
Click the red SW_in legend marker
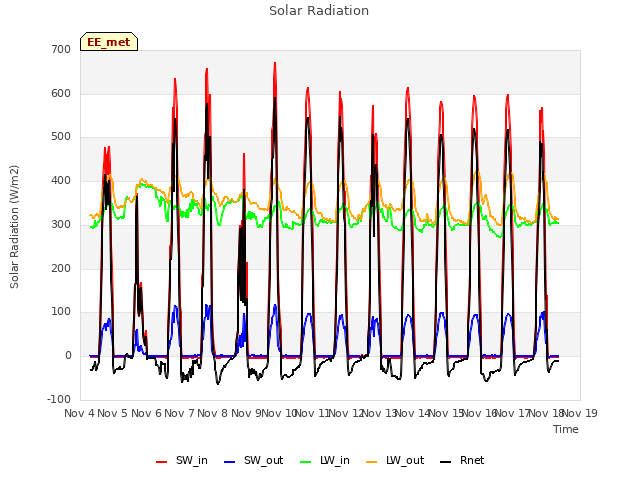tap(162, 462)
